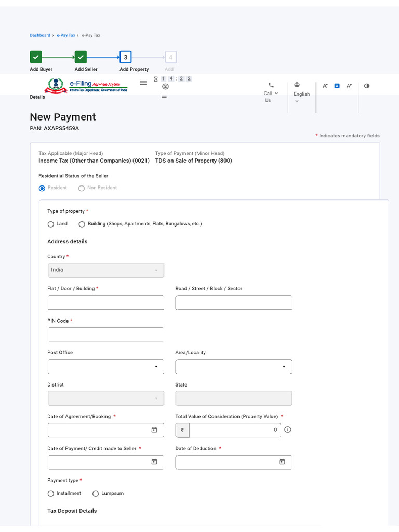Decrease font size with A- icon
The image size is (399, 532).
pyautogui.click(x=325, y=86)
